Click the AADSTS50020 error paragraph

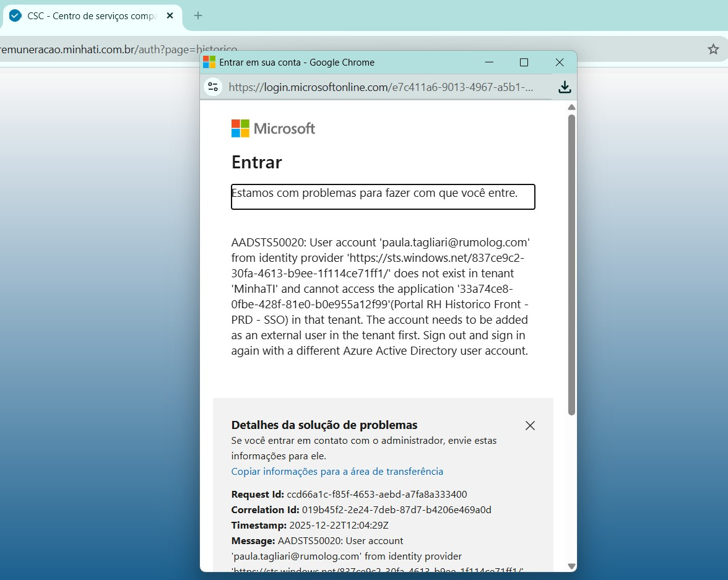[380, 296]
